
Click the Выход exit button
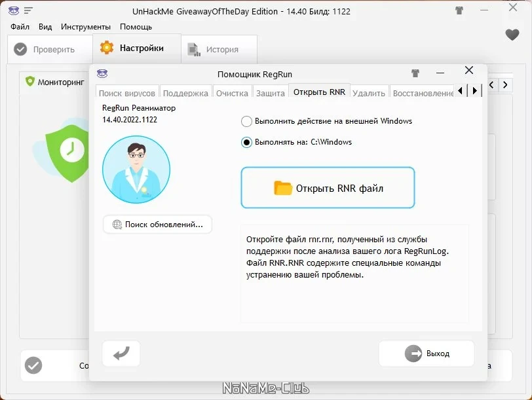pos(426,354)
